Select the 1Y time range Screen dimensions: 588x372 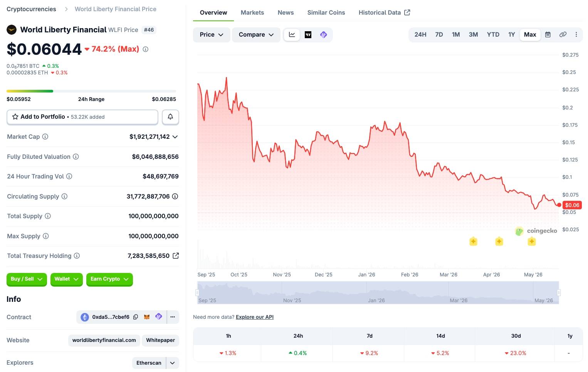[512, 35]
